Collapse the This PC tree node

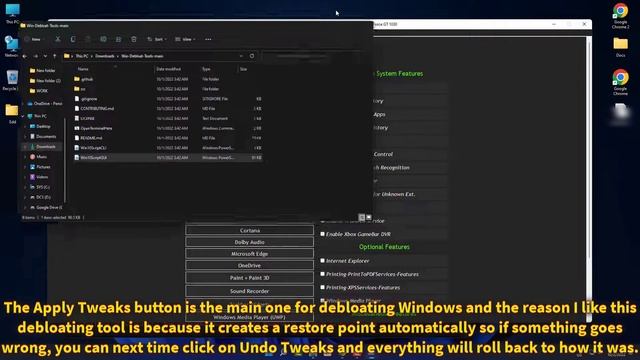(23, 116)
